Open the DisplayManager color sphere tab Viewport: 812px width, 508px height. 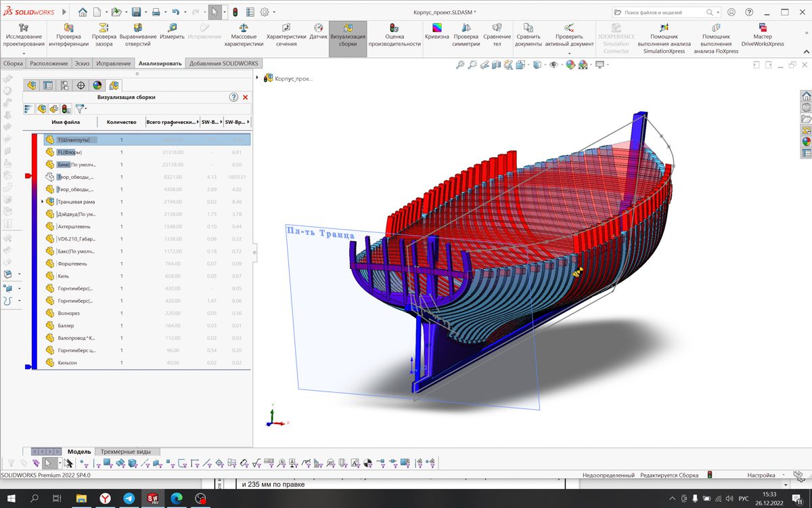pos(97,85)
